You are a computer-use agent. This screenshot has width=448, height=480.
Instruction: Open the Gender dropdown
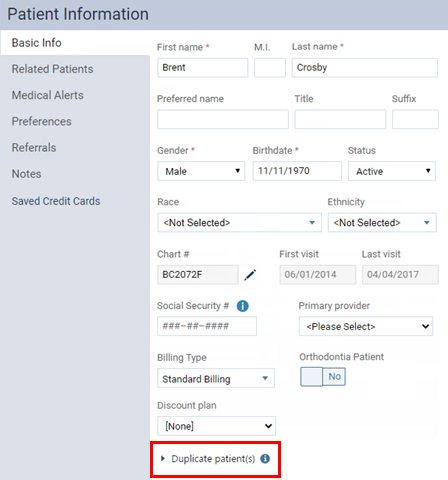201,171
